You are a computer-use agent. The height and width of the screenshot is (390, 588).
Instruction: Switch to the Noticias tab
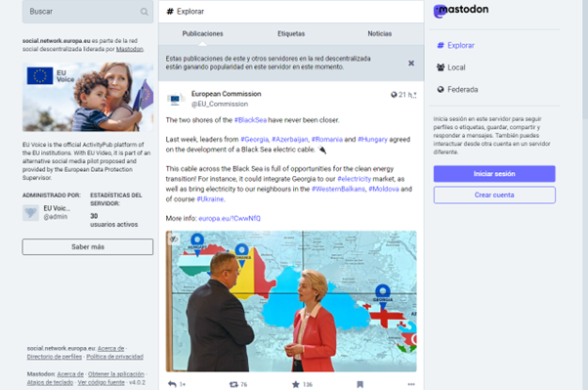click(380, 34)
